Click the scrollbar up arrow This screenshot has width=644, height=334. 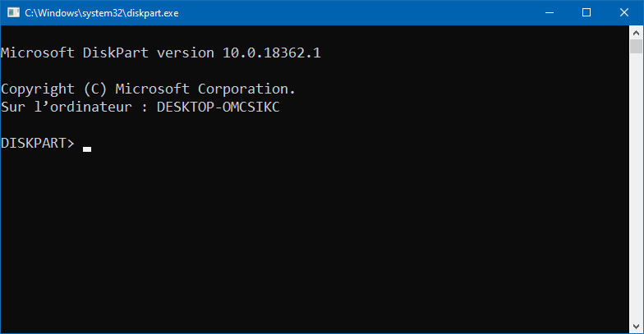click(636, 33)
